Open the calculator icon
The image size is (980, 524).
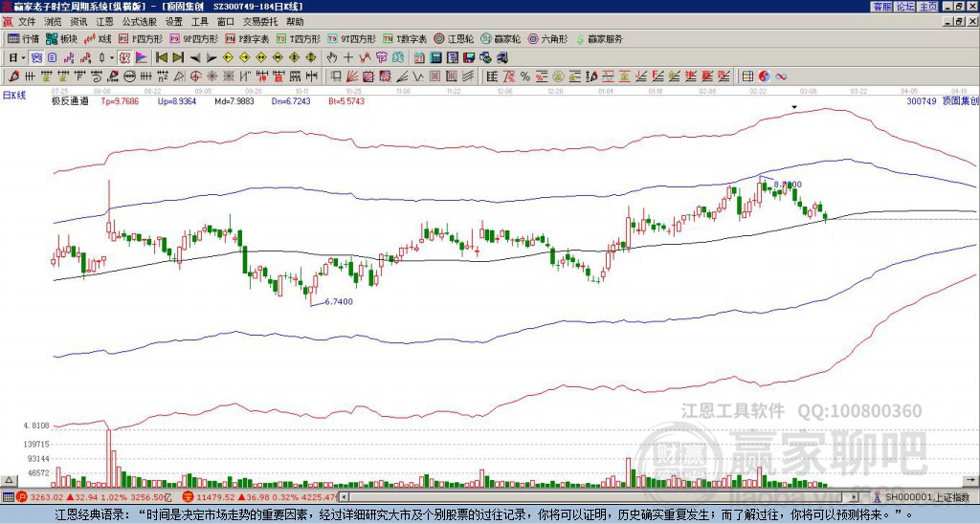pyautogui.click(x=435, y=58)
